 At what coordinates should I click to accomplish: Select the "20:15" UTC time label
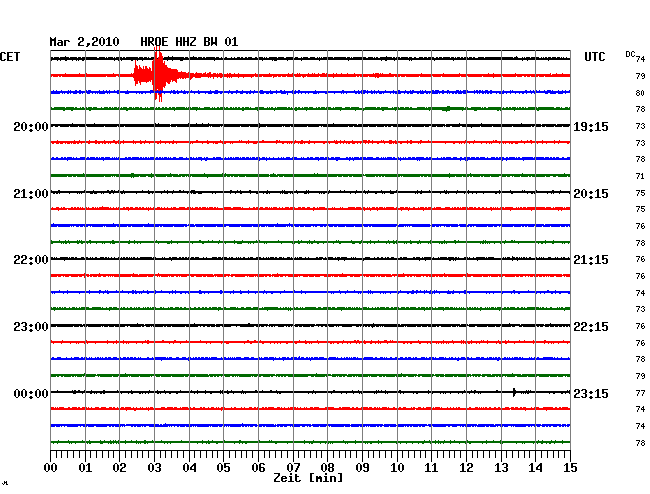point(591,194)
